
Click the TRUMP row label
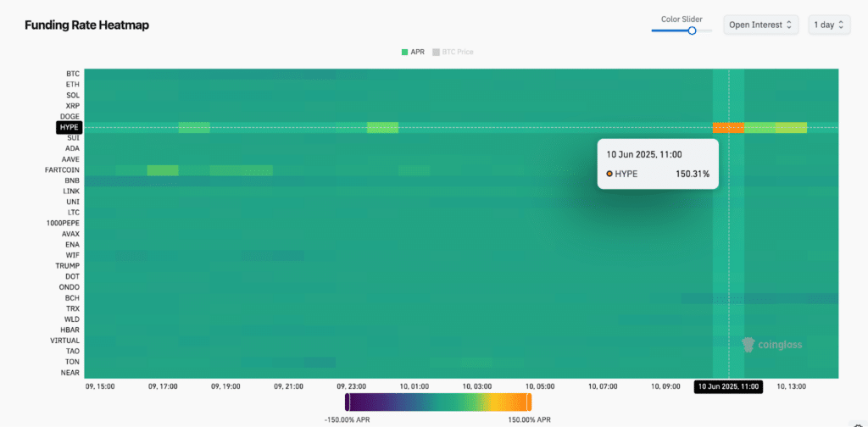coord(68,266)
